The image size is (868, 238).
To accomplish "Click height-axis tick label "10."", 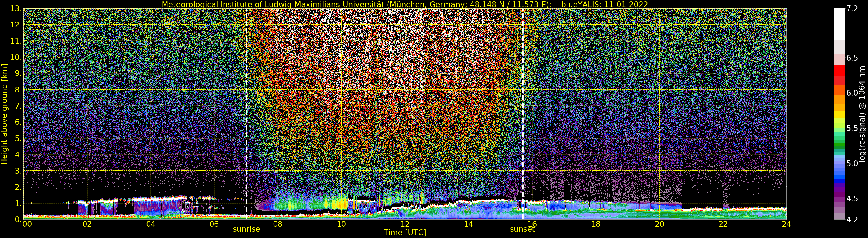I will tap(16, 57).
